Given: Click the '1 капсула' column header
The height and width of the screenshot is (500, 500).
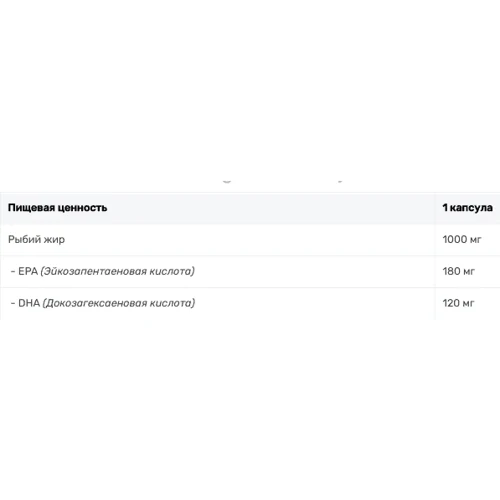Looking at the screenshot, I should (467, 208).
